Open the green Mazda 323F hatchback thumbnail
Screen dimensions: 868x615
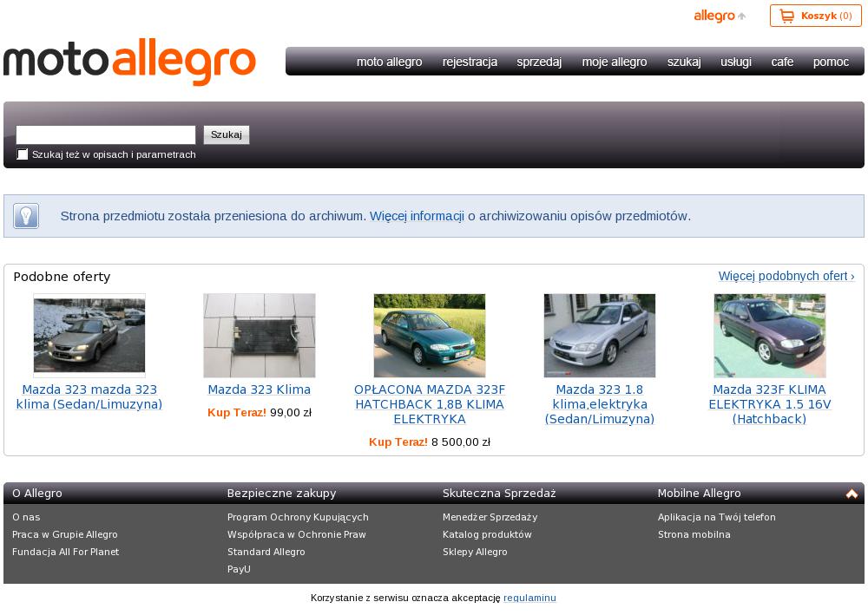tap(430, 336)
